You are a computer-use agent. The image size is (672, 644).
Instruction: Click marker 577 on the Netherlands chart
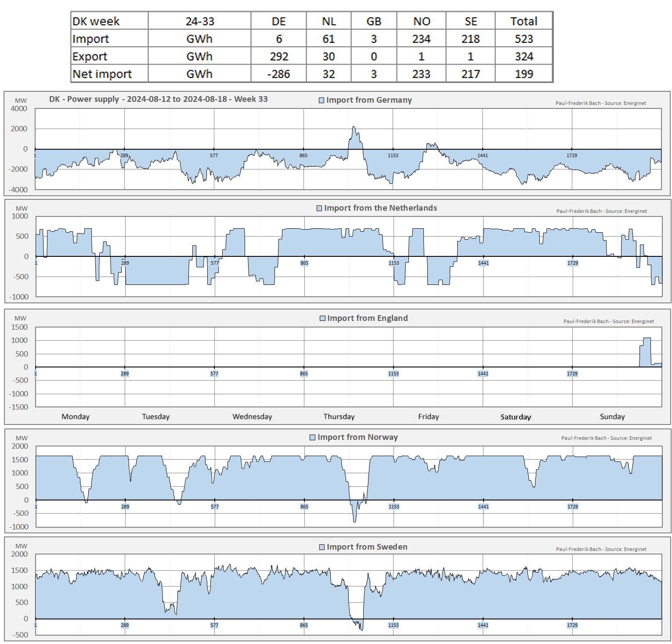click(x=214, y=263)
